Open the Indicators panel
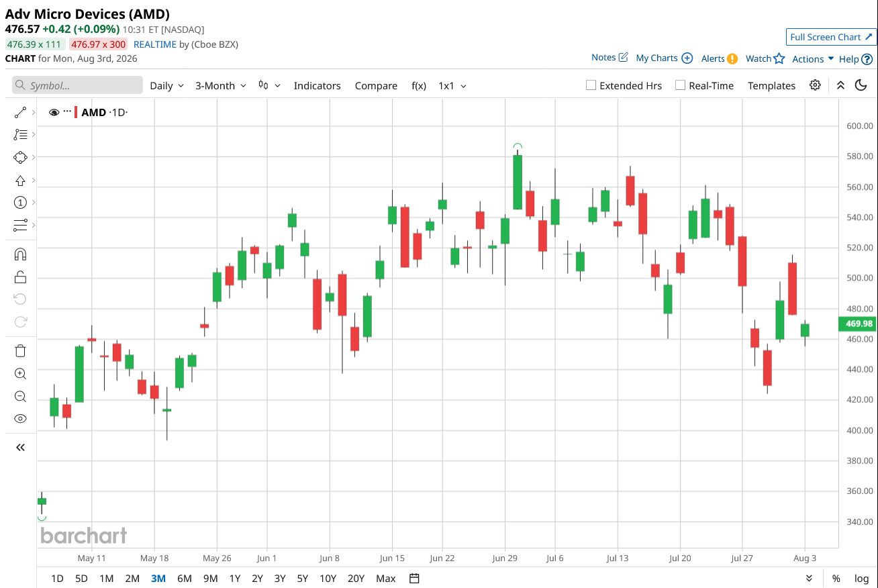This screenshot has height=588, width=878. point(318,85)
